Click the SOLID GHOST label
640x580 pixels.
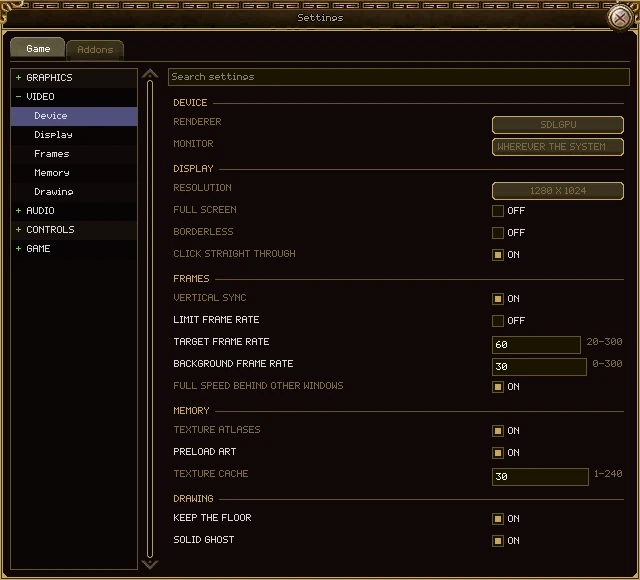coord(204,540)
